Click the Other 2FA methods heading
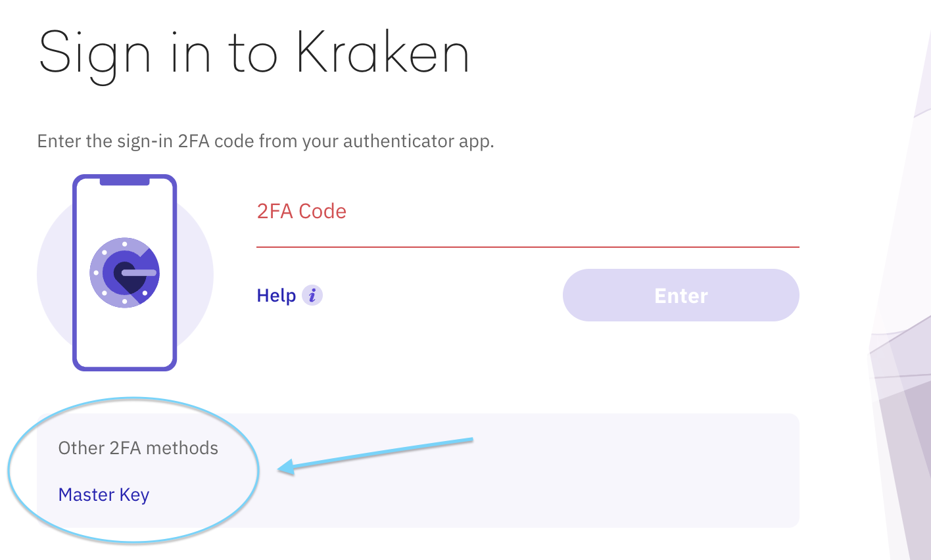Image resolution: width=931 pixels, height=560 pixels. pos(138,448)
